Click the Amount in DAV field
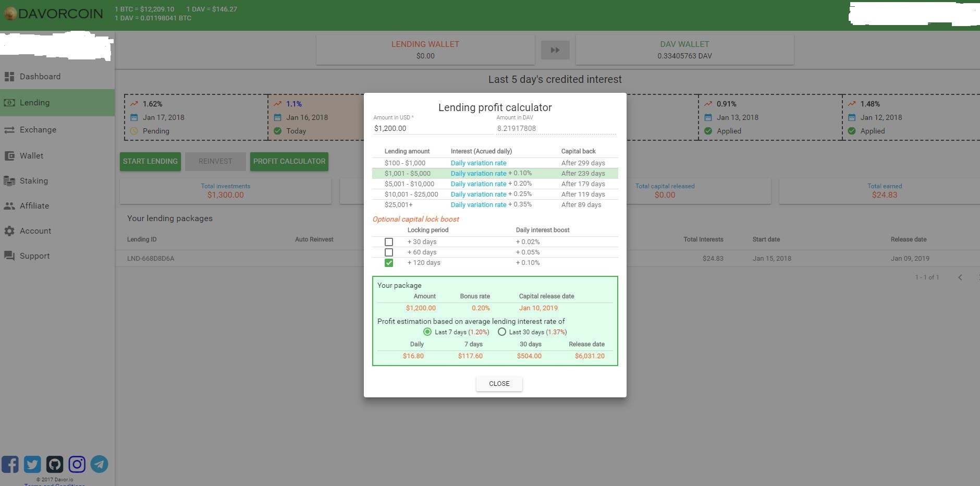Screen dimensions: 980x486 [x=556, y=128]
